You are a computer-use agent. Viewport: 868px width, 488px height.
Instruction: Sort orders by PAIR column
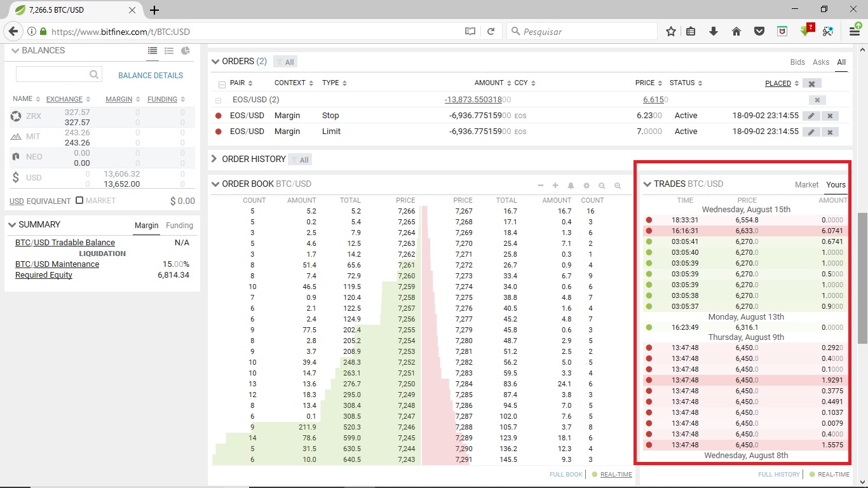[241, 83]
